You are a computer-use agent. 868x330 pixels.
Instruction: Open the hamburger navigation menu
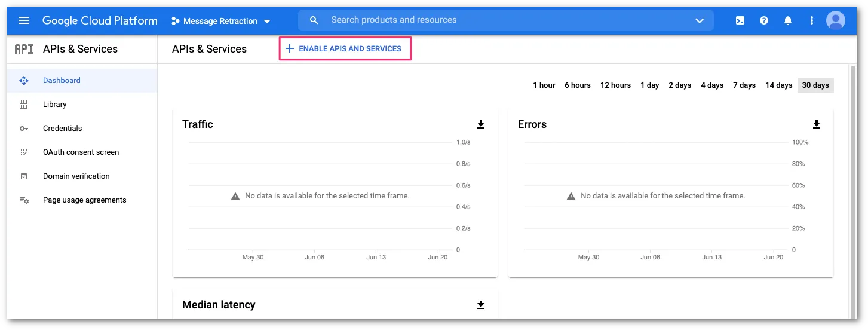[x=24, y=20]
